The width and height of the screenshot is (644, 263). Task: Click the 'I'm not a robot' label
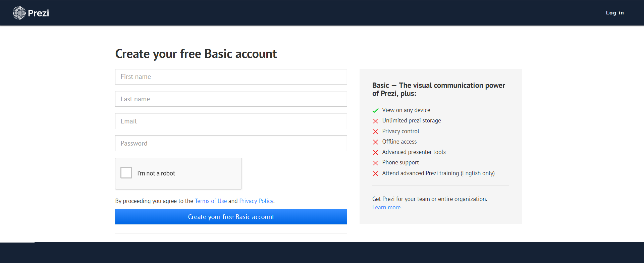click(x=156, y=173)
